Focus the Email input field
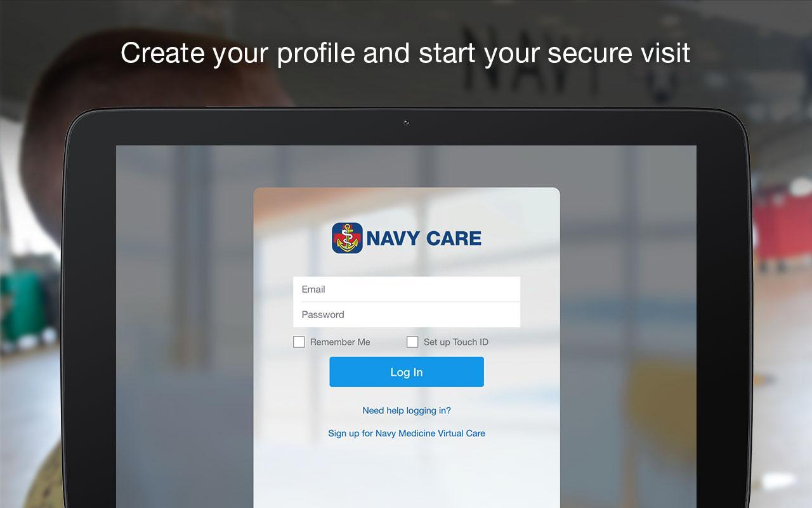 point(407,289)
